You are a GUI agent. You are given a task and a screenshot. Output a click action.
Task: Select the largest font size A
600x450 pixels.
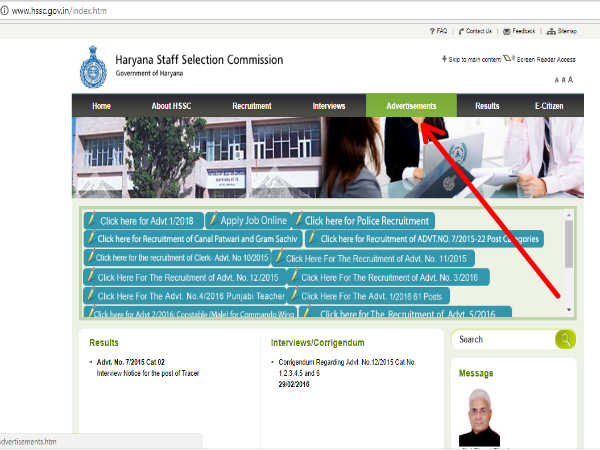tap(570, 80)
